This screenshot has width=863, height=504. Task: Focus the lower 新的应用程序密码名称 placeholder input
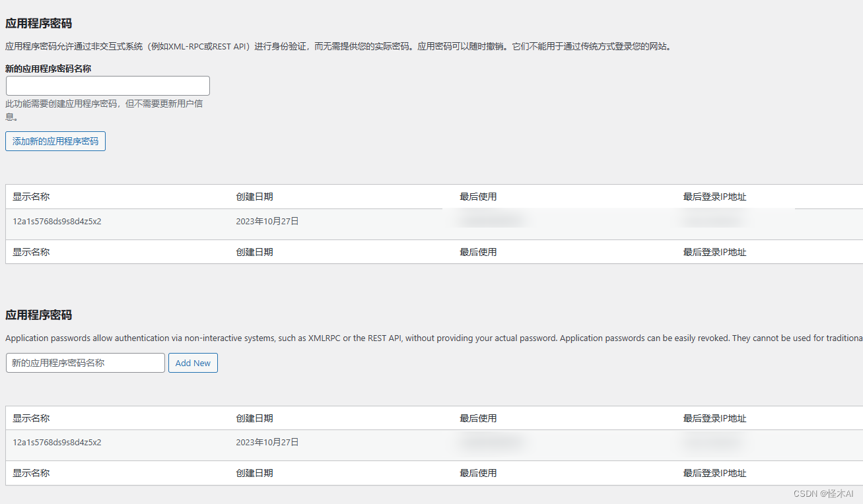click(85, 363)
